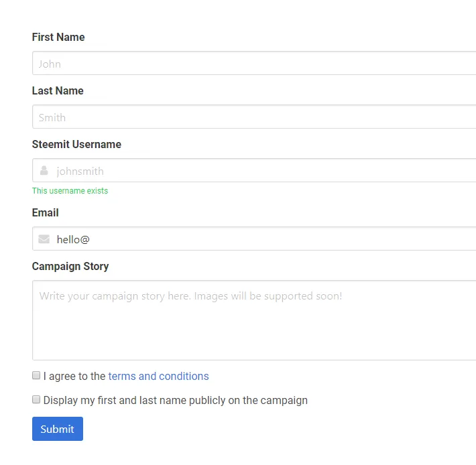Click inside the Campaign Story text area
476x465 pixels.
click(254, 320)
